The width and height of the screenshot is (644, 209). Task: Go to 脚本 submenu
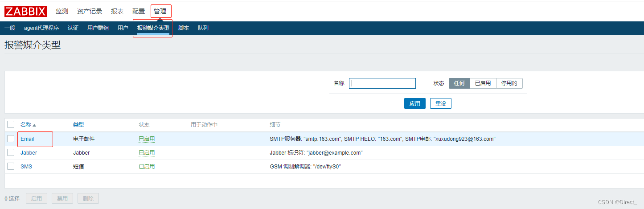tap(184, 28)
